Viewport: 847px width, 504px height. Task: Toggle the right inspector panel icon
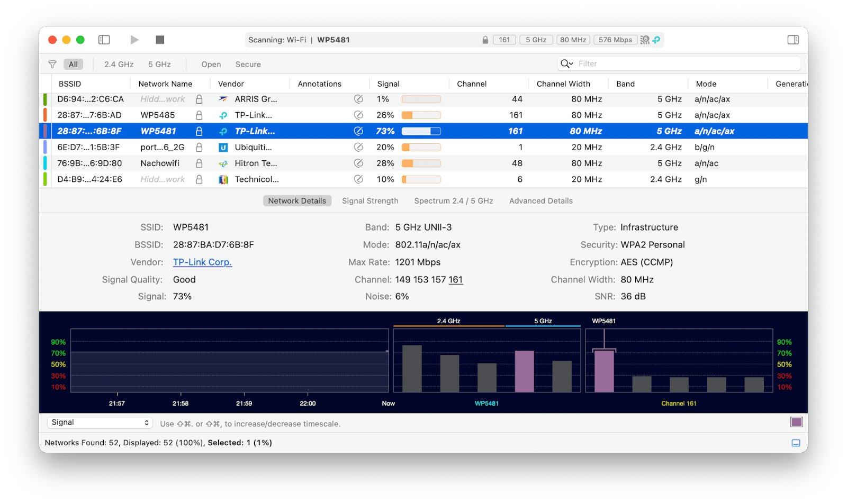tap(793, 40)
